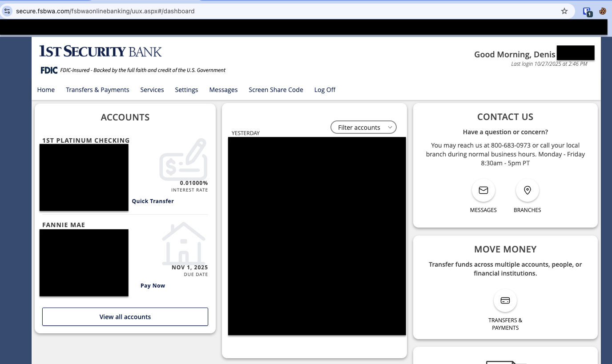612x364 pixels.
Task: Expand the Filter accounts dropdown
Action: pyautogui.click(x=363, y=128)
